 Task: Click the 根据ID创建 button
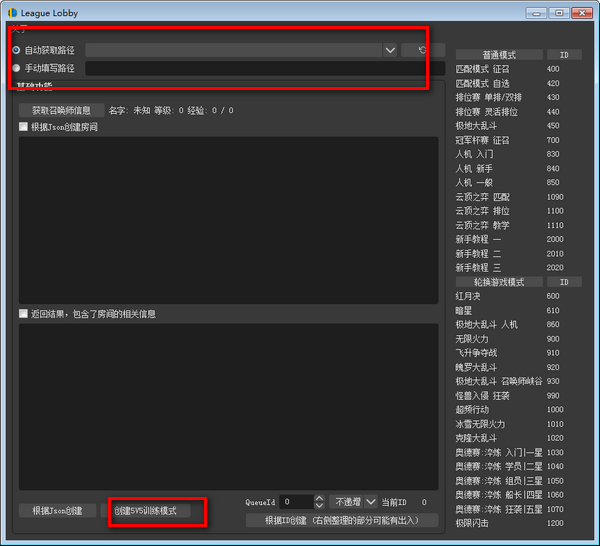[x=342, y=520]
